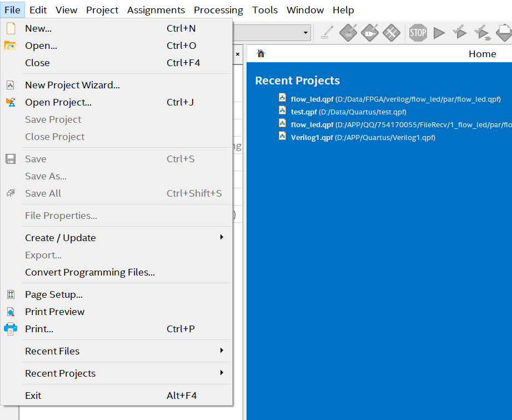Image resolution: width=512 pixels, height=420 pixels.
Task: Choose Convert Programming Files from File menu
Action: [x=90, y=272]
